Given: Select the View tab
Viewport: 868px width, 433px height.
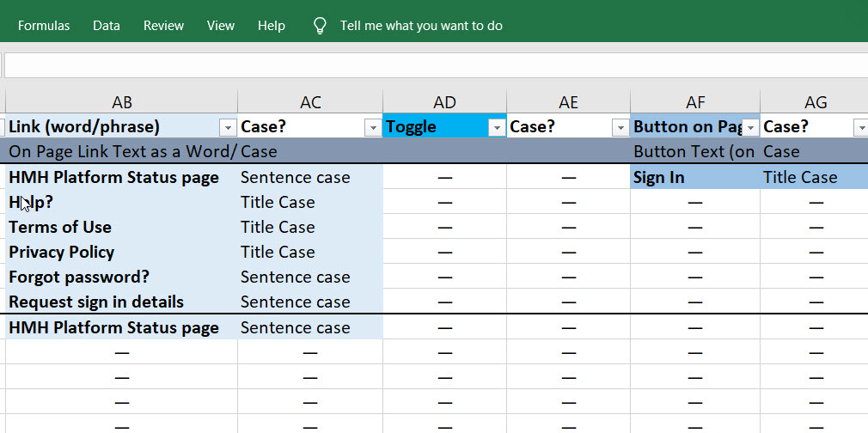Looking at the screenshot, I should tap(221, 26).
